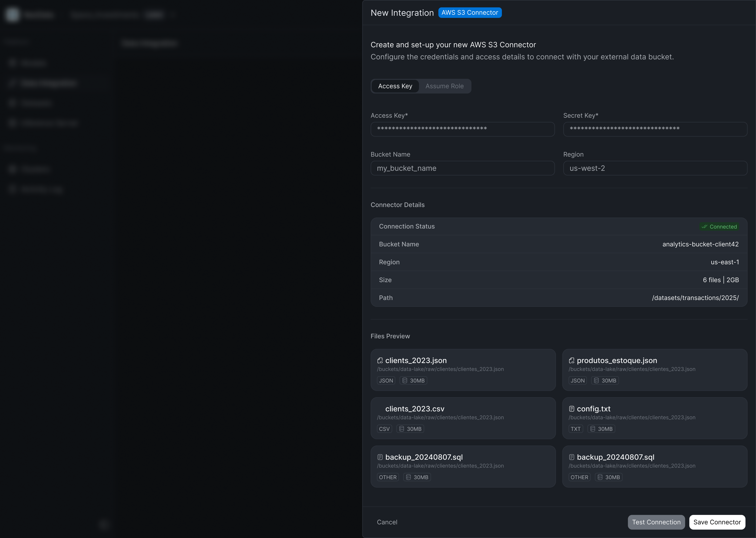The height and width of the screenshot is (538, 756).
Task: Click the produtos_estoque.json file icon
Action: point(572,361)
